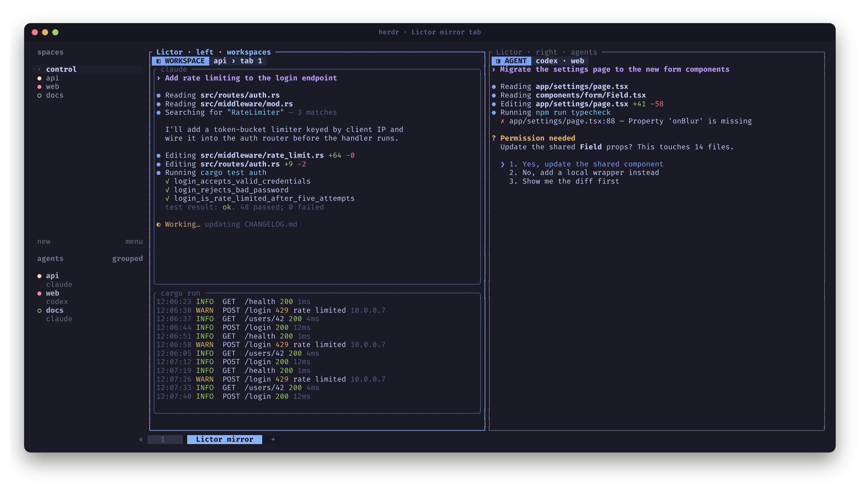The image size is (868, 494).
Task: Click the Migrate the settings page prompt
Action: click(x=611, y=69)
